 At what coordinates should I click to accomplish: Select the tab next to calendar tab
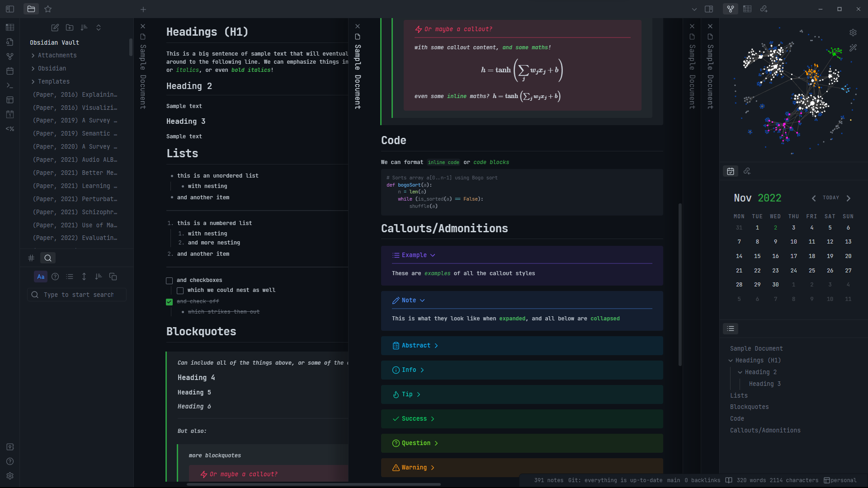747,171
